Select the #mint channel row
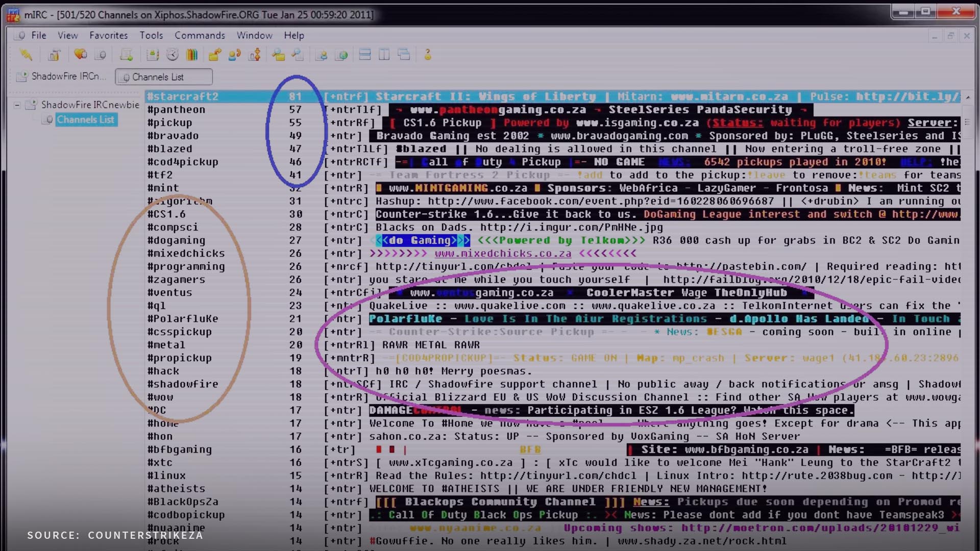980x551 pixels. (x=553, y=188)
